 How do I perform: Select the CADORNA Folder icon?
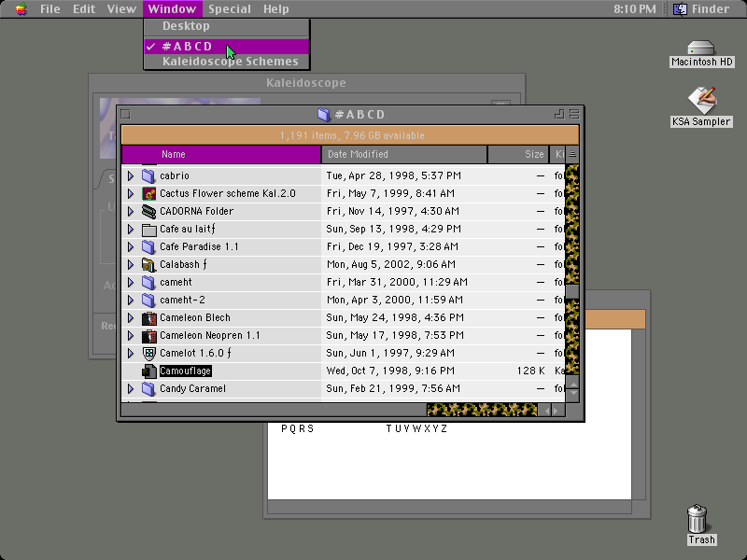click(148, 211)
